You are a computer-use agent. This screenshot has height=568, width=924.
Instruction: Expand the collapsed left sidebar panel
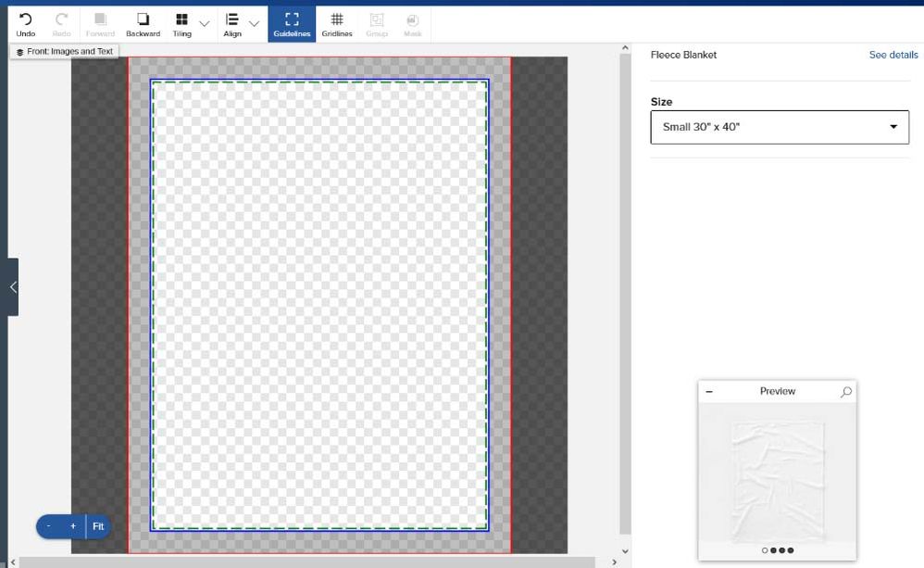click(x=13, y=287)
